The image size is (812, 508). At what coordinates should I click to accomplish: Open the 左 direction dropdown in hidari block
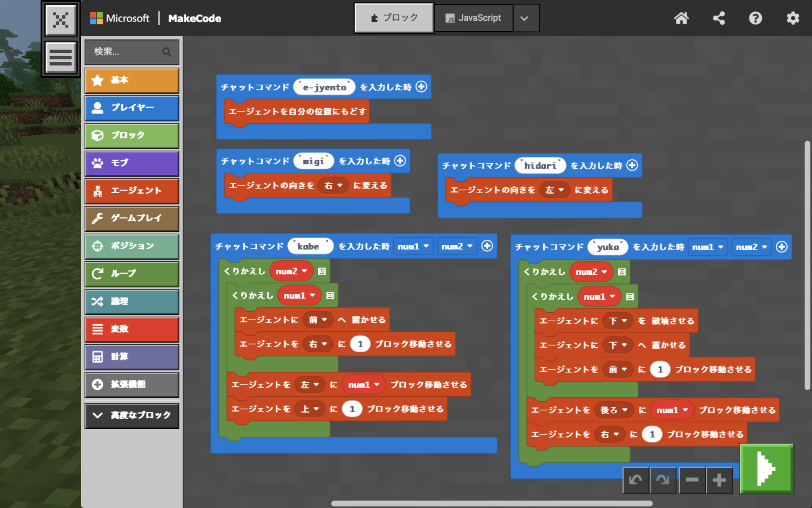555,190
